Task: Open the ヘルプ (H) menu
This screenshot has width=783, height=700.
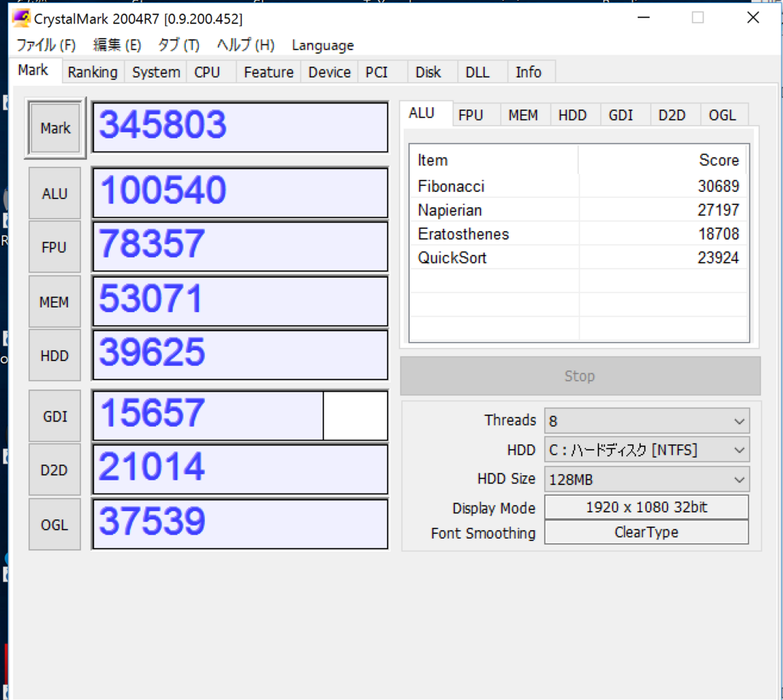Action: coord(245,45)
